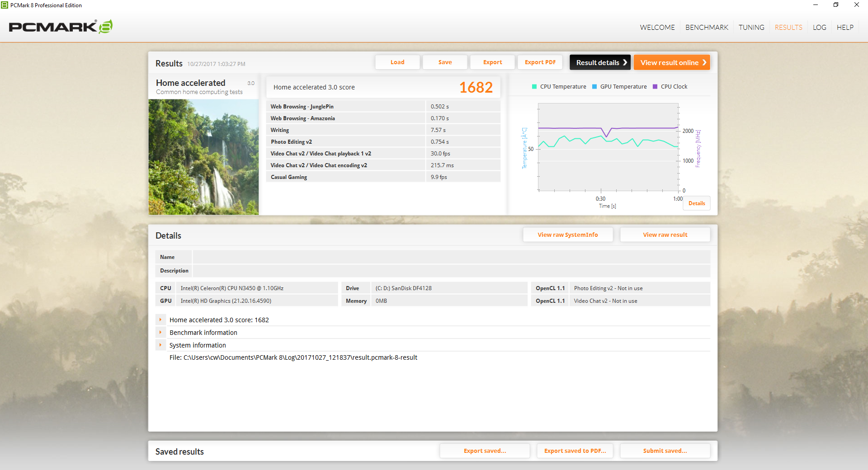Click the 30.0 fps playback value

point(440,154)
